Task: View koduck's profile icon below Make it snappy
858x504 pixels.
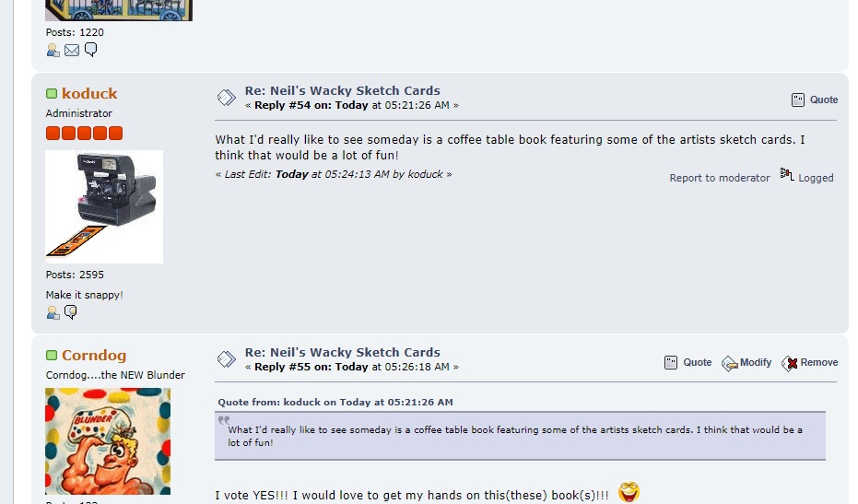Action: tap(53, 312)
